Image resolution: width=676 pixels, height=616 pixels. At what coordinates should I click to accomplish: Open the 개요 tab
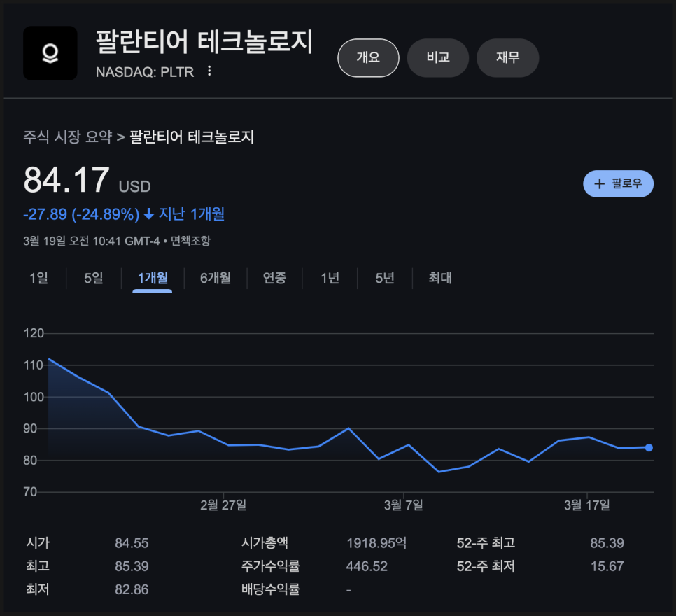pyautogui.click(x=368, y=58)
